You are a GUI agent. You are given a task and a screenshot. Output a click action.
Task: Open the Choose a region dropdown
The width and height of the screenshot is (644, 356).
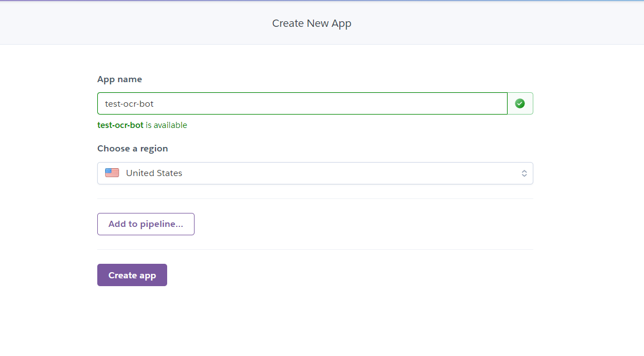(x=315, y=173)
